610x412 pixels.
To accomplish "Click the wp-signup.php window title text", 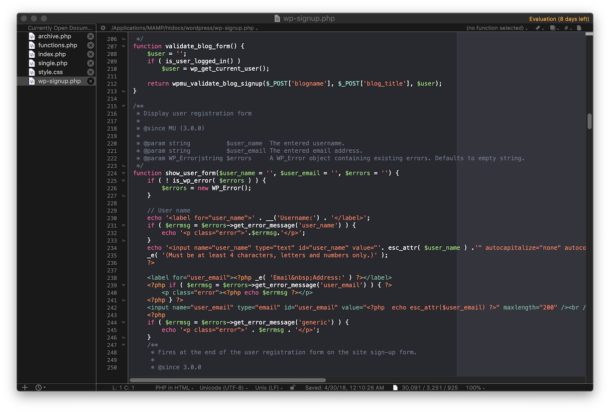I will [x=309, y=18].
